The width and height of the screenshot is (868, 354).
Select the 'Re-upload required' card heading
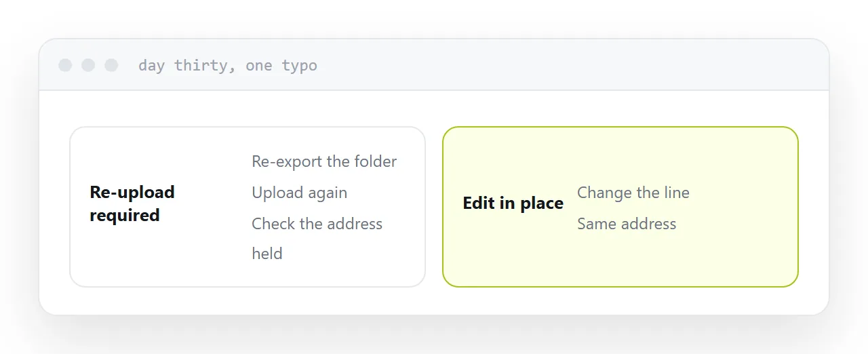pyautogui.click(x=132, y=203)
